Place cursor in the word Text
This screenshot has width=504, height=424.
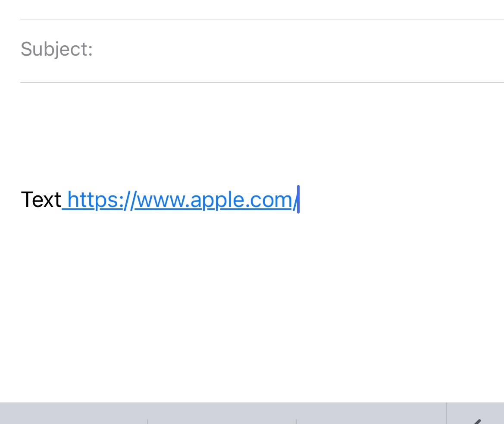(x=41, y=200)
